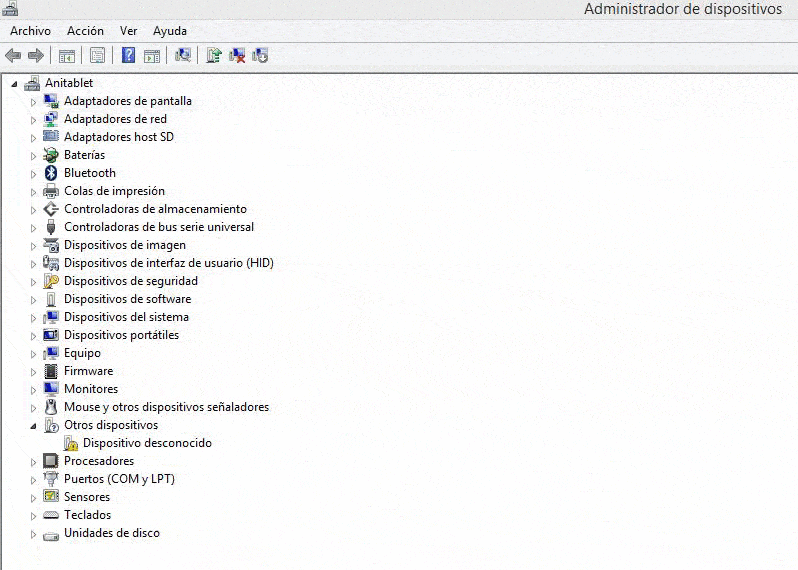Scan for hardware changes toolbar icon

[x=183, y=55]
